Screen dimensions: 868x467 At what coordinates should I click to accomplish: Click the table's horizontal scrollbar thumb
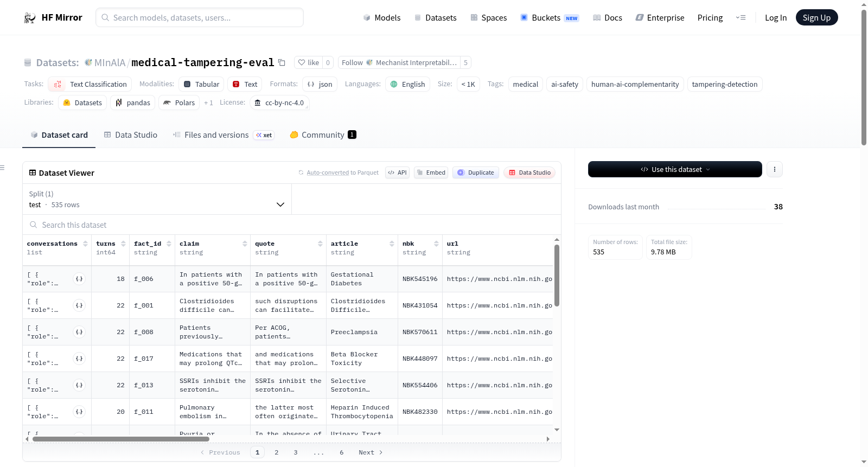(x=121, y=439)
